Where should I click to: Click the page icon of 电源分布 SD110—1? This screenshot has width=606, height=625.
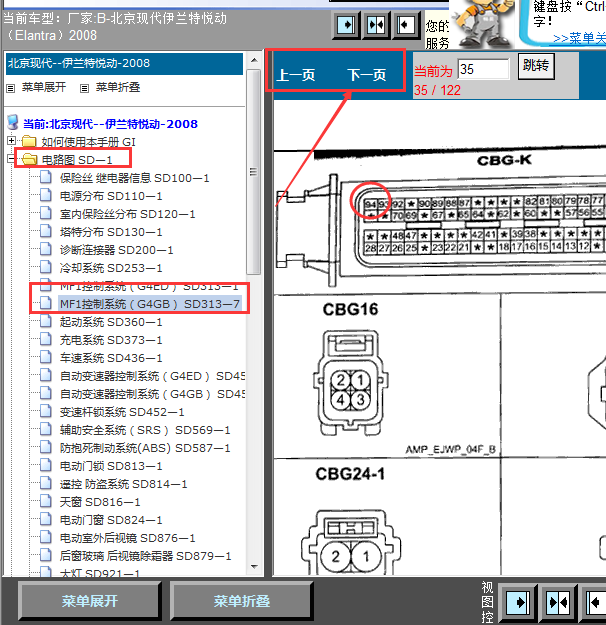click(x=46, y=195)
